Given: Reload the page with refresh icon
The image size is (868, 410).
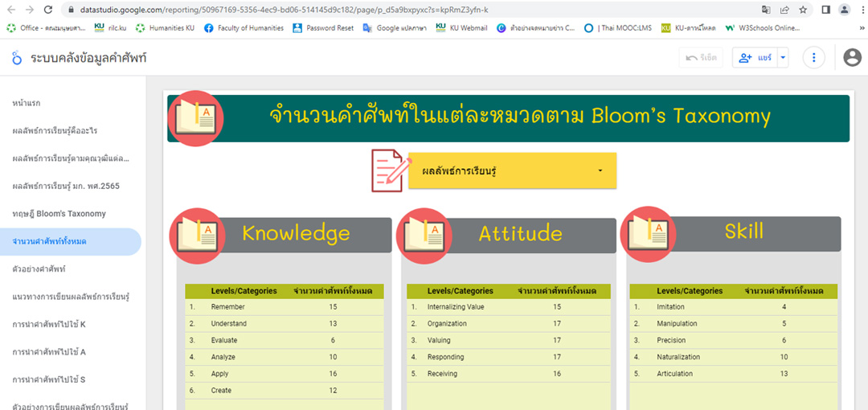Looking at the screenshot, I should (x=48, y=10).
